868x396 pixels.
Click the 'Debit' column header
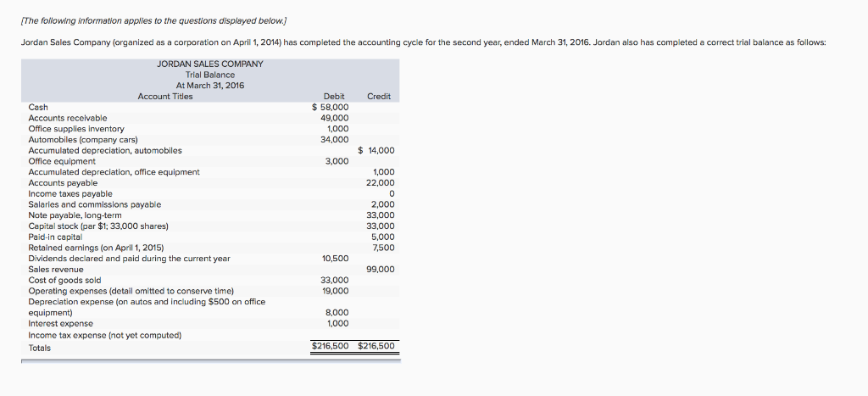[334, 97]
